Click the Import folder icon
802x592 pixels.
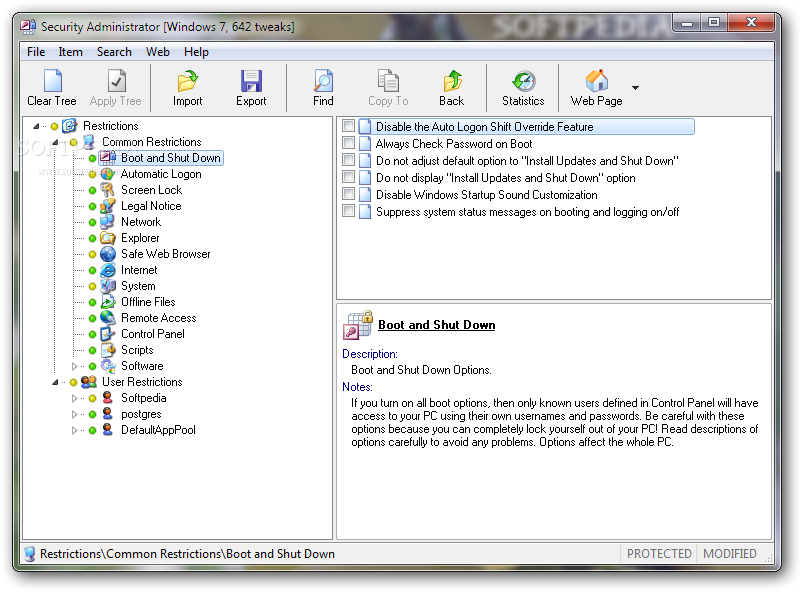(x=187, y=81)
